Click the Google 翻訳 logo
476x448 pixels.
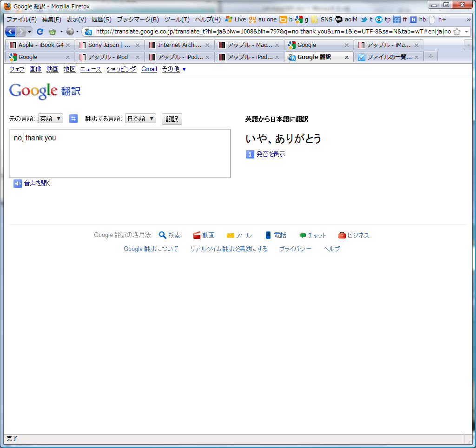pyautogui.click(x=45, y=91)
